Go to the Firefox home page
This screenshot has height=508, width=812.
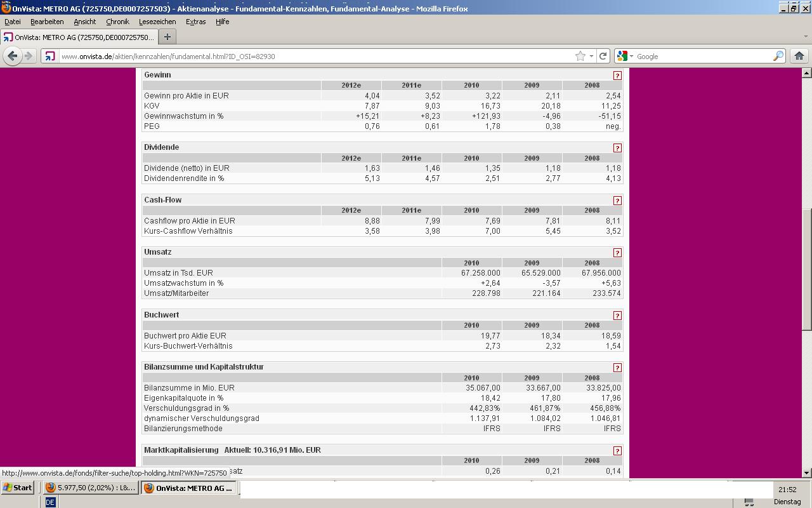click(x=799, y=56)
